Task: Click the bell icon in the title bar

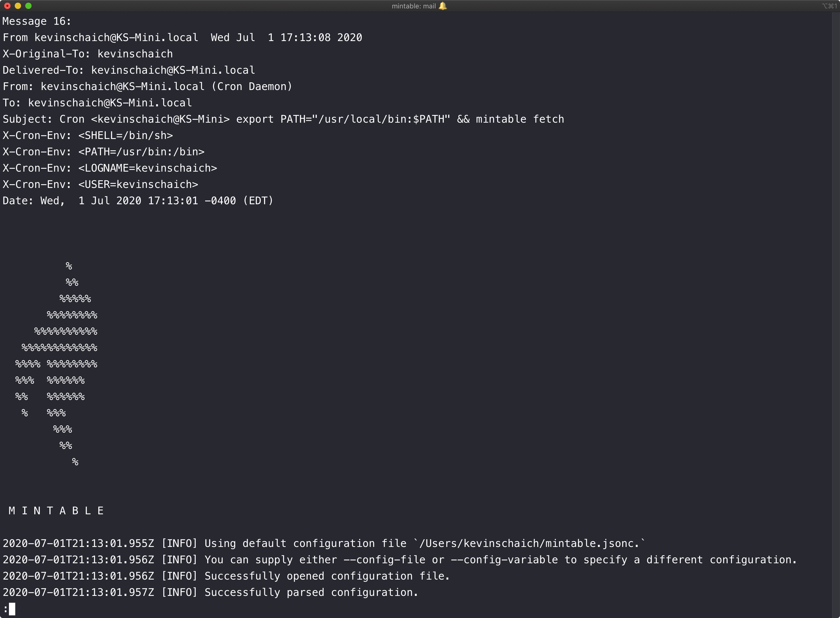Action: click(443, 6)
